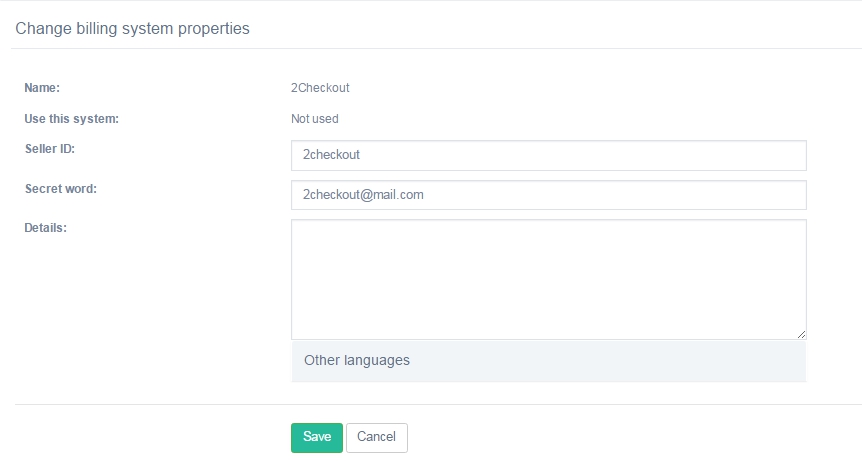Click the Details textarea resize handle
This screenshot has height=461, width=862.
[x=802, y=334]
